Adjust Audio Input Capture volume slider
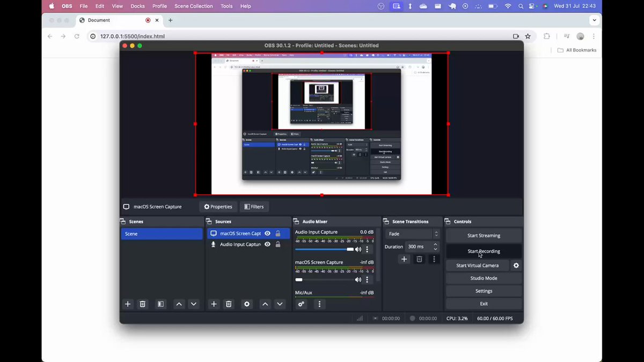Screen dimensions: 644x362 click(324, 249)
